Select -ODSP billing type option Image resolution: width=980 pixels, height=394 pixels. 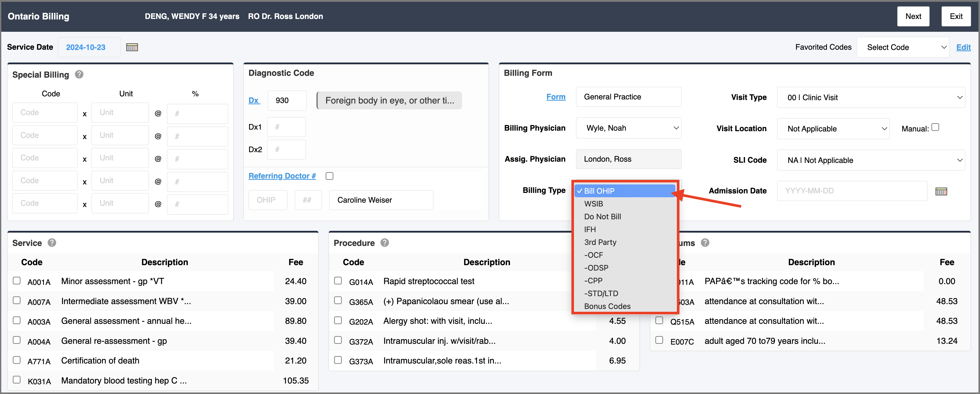(625, 268)
